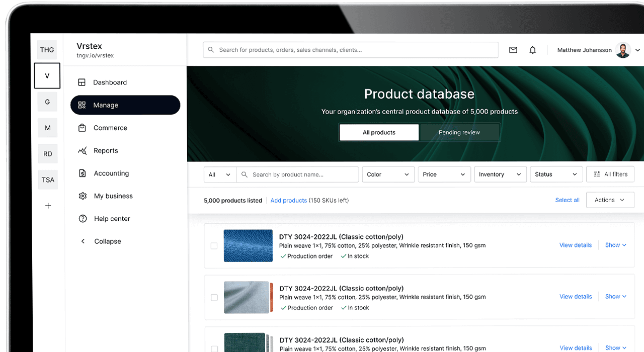Click the Vrstex organization name
Screen dimensions: 644x352
pyautogui.click(x=89, y=46)
